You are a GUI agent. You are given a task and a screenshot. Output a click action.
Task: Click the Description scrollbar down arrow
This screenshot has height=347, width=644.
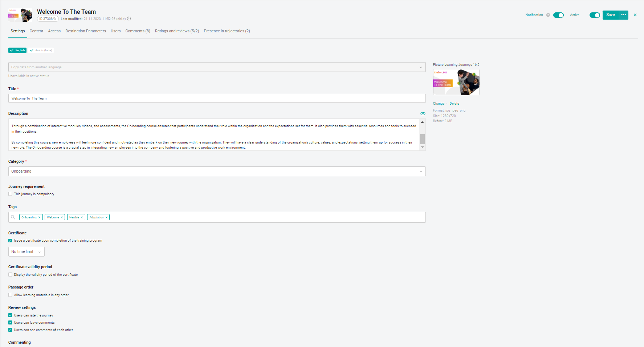[x=423, y=147]
